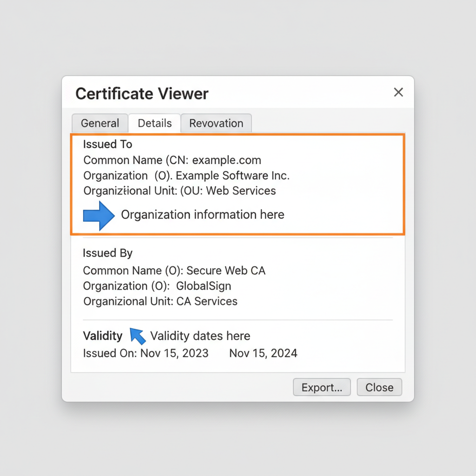Select the Organization Example Software Inc. line
Image resolution: width=476 pixels, height=476 pixels.
pos(186,176)
